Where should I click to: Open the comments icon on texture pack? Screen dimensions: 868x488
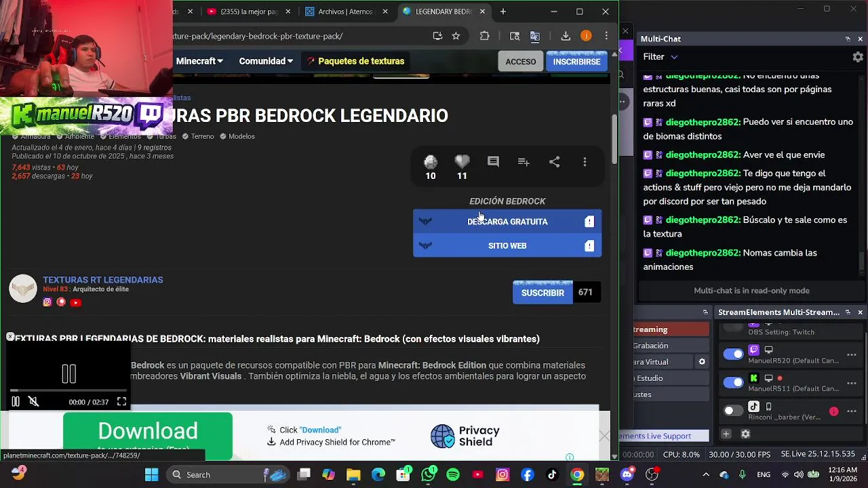click(493, 161)
